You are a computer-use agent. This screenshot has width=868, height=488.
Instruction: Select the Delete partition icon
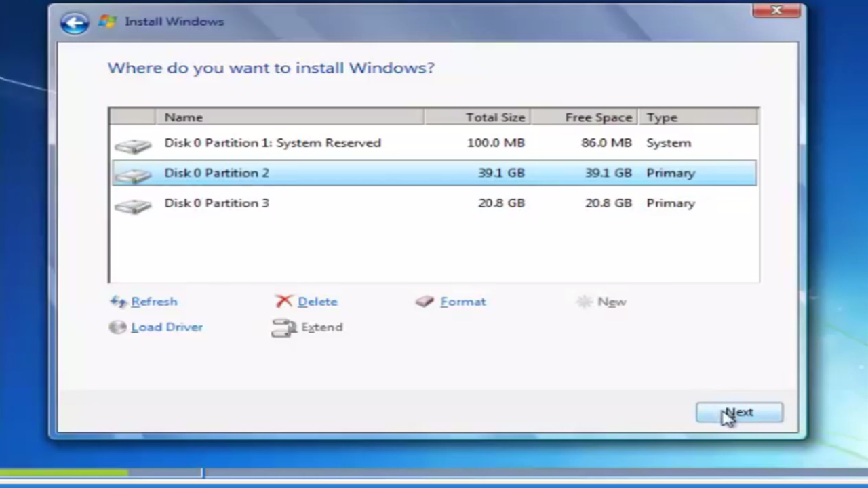[x=284, y=301]
